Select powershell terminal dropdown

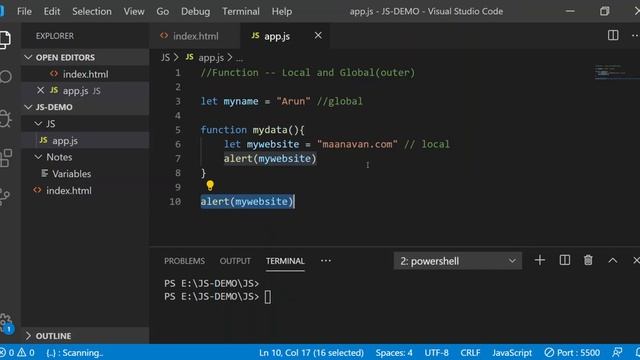[x=458, y=261]
